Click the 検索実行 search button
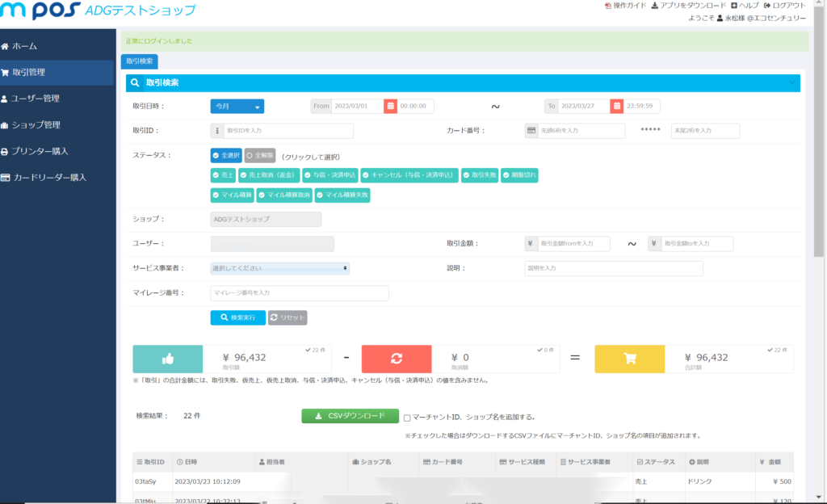Viewport: 827px width, 504px height. click(237, 317)
